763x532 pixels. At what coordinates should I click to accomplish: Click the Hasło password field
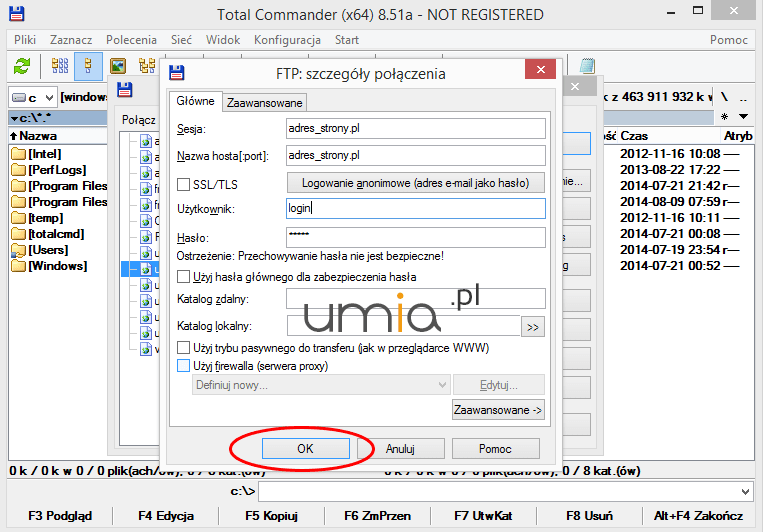[416, 237]
